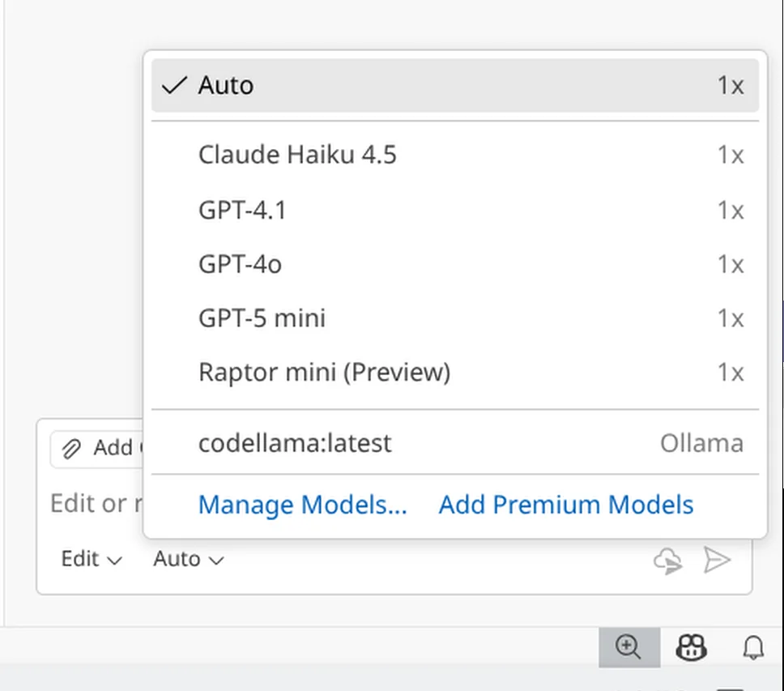Open the Copilot status bar icon

pos(691,646)
